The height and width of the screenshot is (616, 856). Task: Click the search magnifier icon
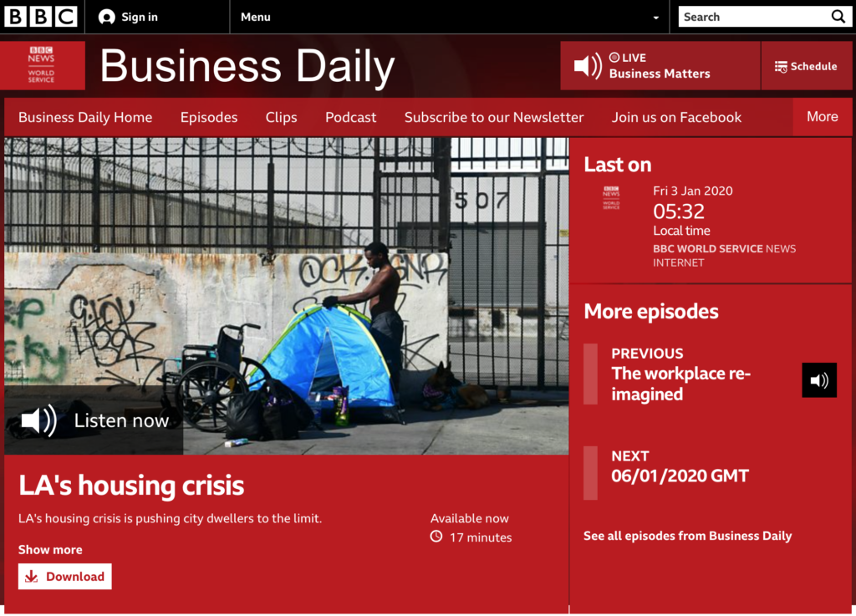coord(838,17)
